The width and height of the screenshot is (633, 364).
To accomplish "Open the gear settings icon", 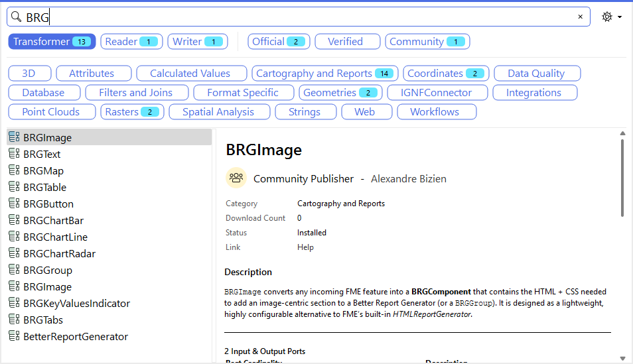I will tap(606, 17).
